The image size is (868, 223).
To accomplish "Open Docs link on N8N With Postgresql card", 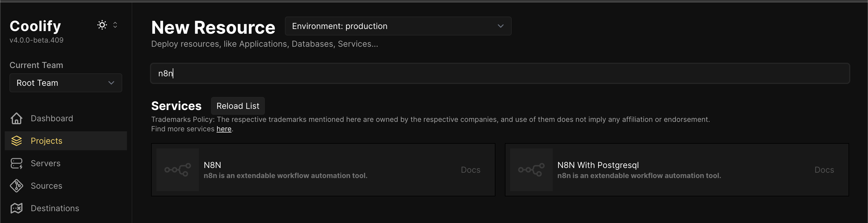I will click(x=824, y=170).
